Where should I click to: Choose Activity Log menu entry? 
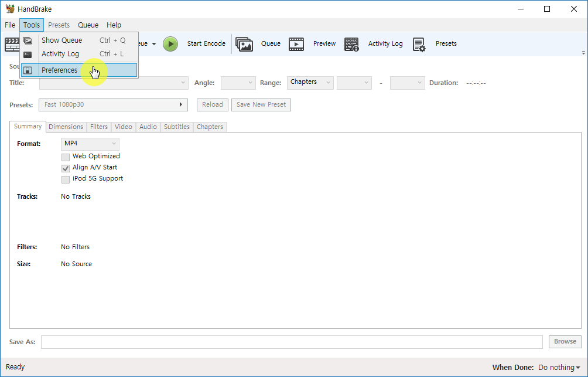[x=79, y=54]
